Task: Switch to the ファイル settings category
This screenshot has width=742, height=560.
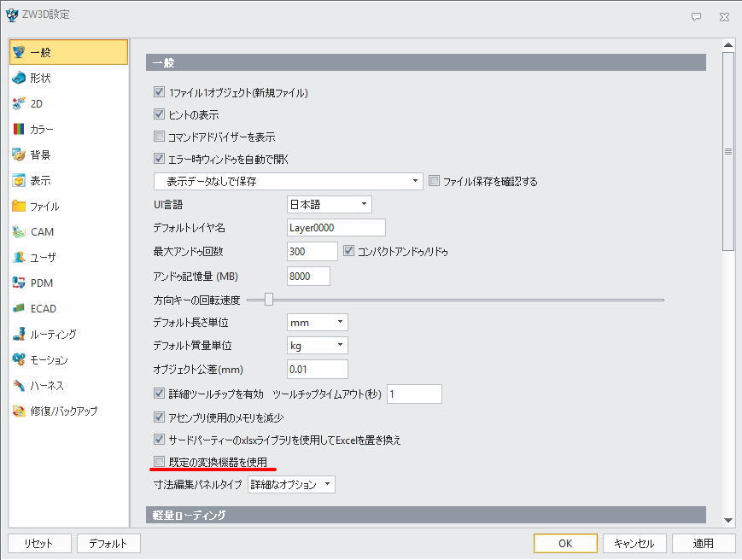Action: pyautogui.click(x=44, y=207)
